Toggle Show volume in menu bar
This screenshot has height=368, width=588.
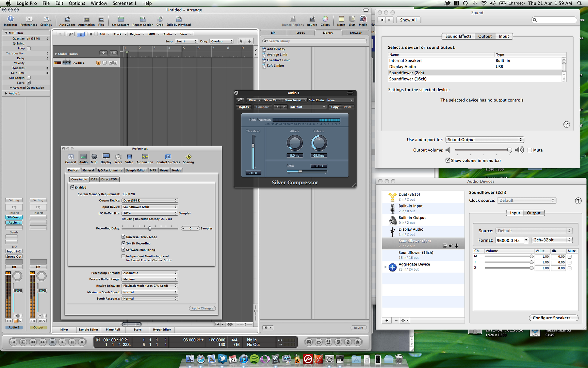(x=448, y=160)
